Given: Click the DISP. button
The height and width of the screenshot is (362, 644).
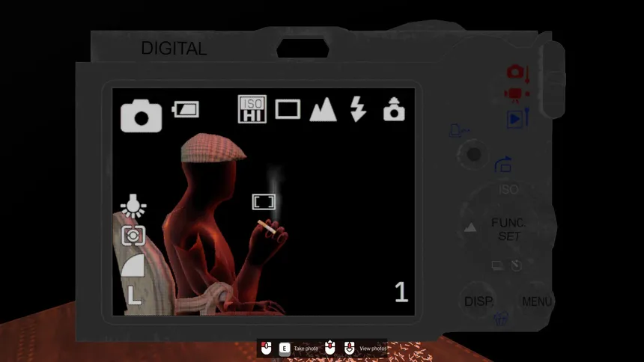Looking at the screenshot, I should [x=479, y=301].
